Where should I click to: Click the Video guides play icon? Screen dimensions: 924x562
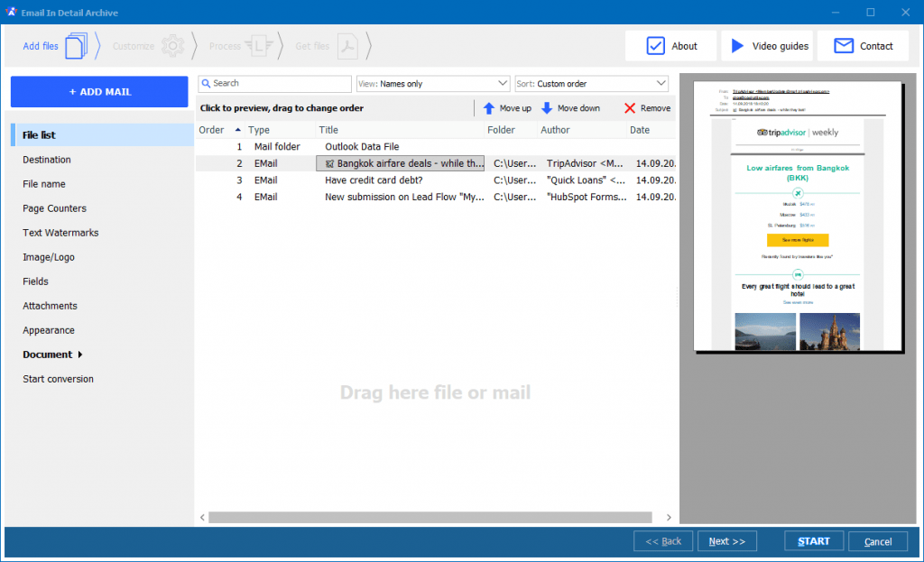[x=736, y=45]
